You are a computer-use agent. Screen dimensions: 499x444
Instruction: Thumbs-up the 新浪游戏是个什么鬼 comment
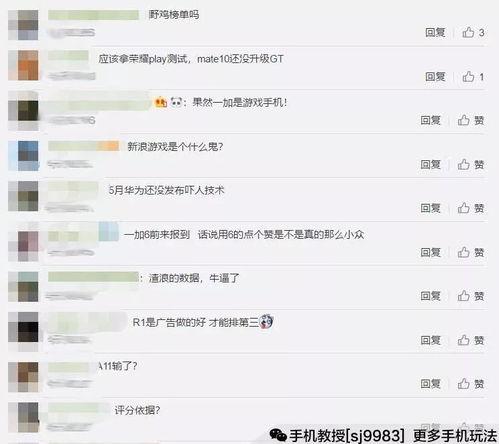[471, 164]
